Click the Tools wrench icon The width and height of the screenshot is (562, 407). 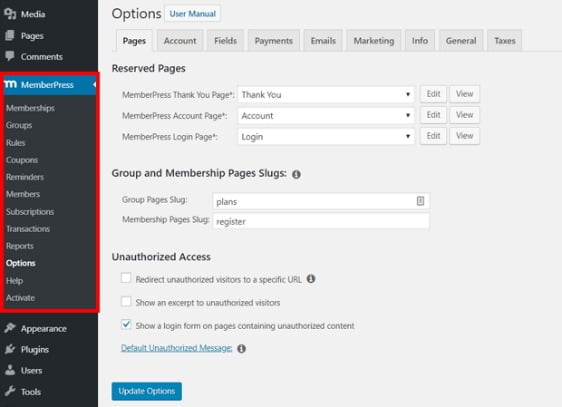point(10,391)
